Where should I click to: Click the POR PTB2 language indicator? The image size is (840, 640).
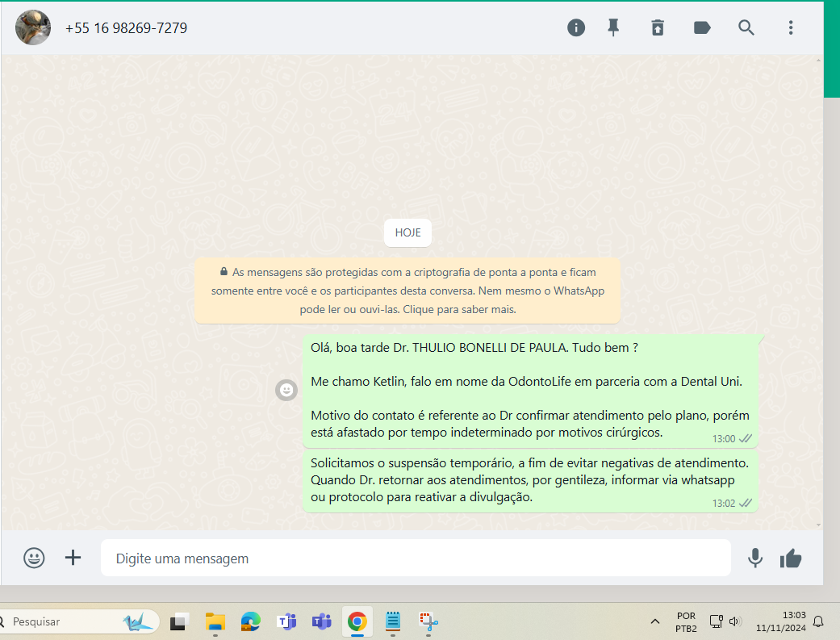point(686,622)
